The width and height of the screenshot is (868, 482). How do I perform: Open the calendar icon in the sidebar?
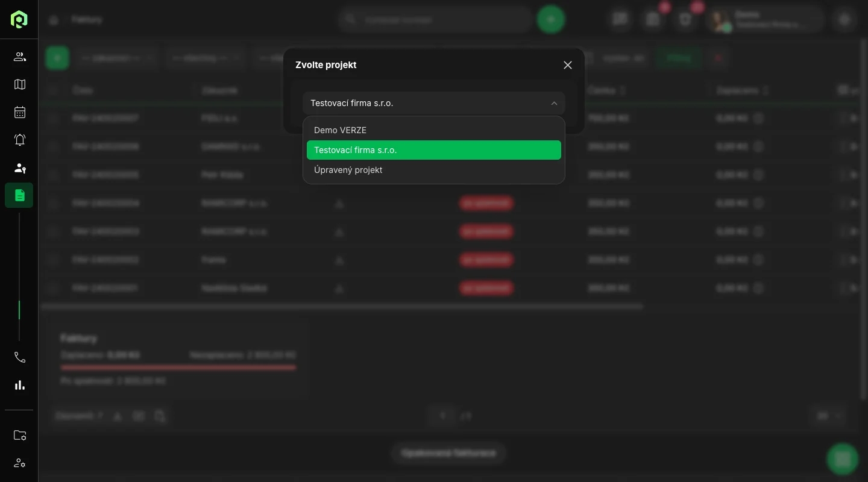click(19, 112)
